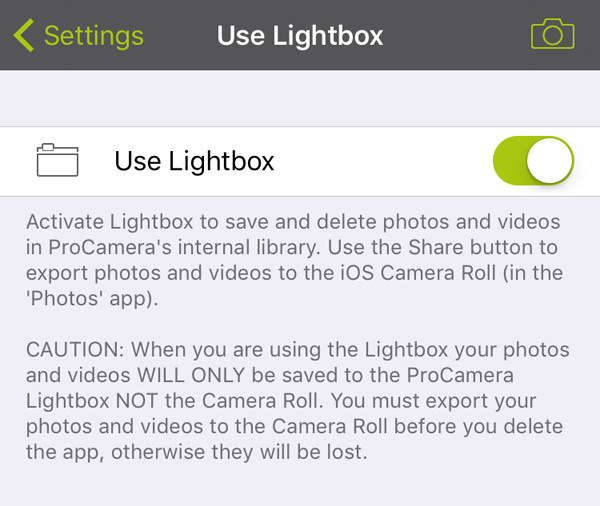Click the white knob of the Lightbox switch

pos(549,161)
